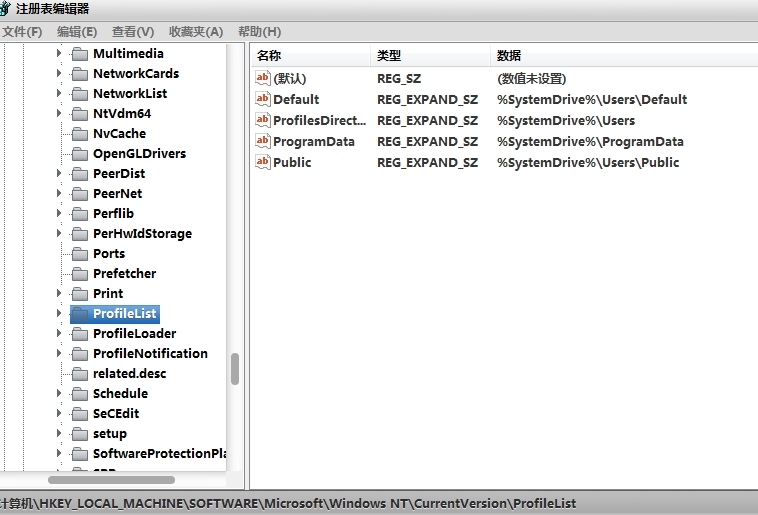
Task: Expand the NetworkCards key arrow
Action: pyautogui.click(x=59, y=74)
